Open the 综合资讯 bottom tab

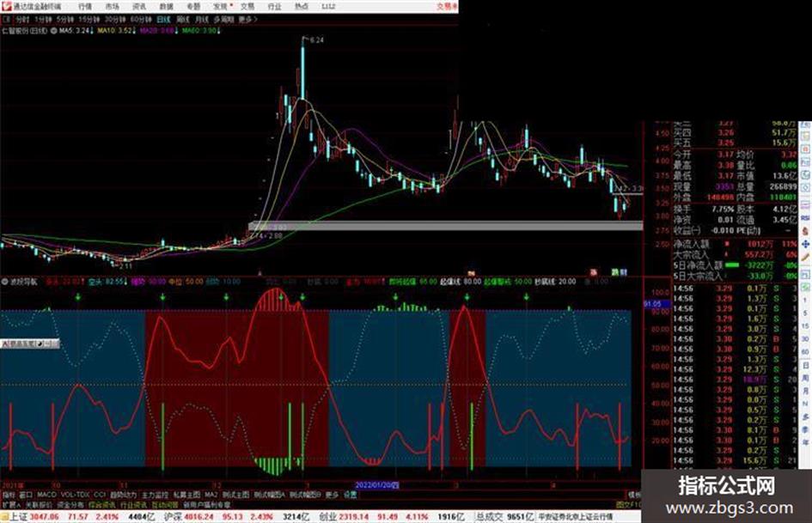(x=102, y=505)
